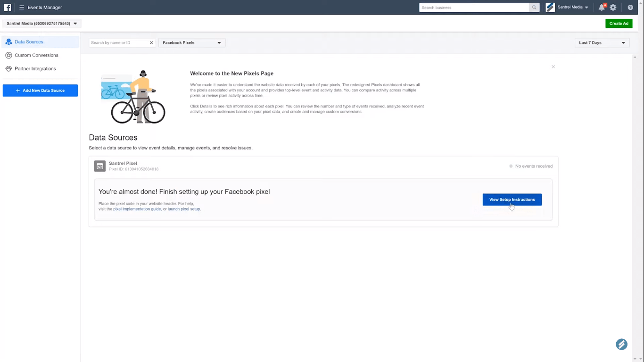Select Data Sources in the sidebar
Screen dimensions: 644x362
tap(41, 42)
